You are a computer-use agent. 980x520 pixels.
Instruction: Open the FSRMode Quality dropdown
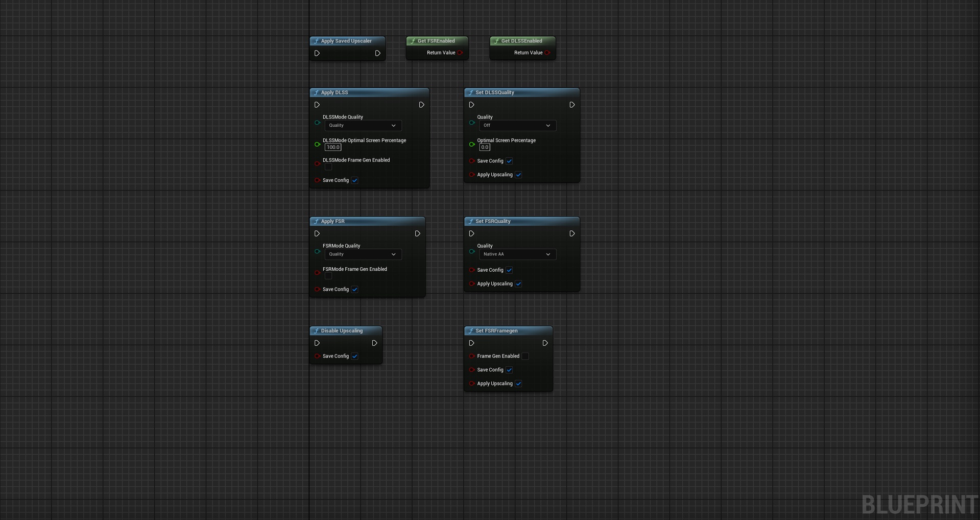pos(363,254)
